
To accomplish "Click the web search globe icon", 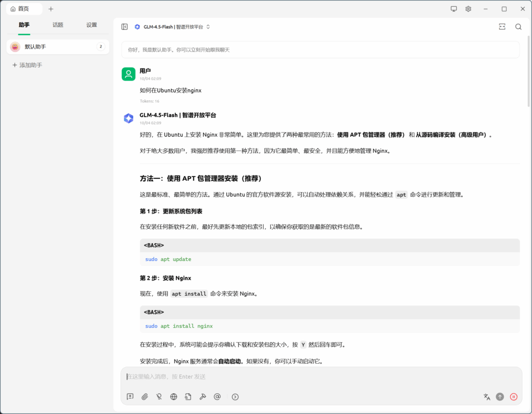I will click(174, 397).
